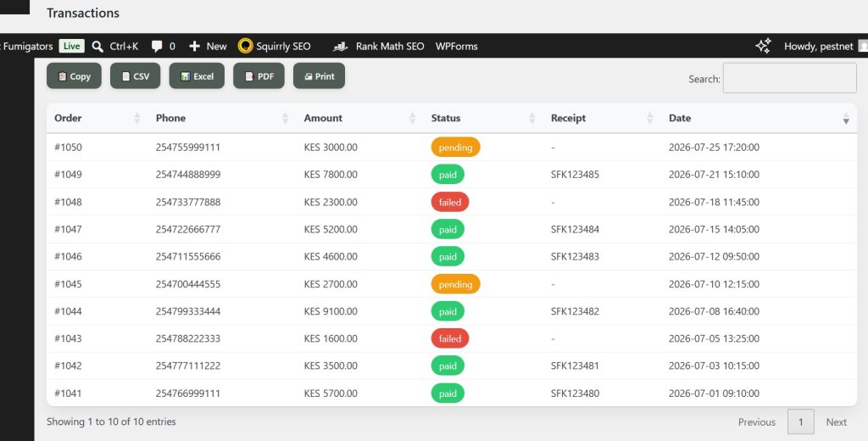Select order #1044 cell
This screenshot has height=441, width=868.
68,311
